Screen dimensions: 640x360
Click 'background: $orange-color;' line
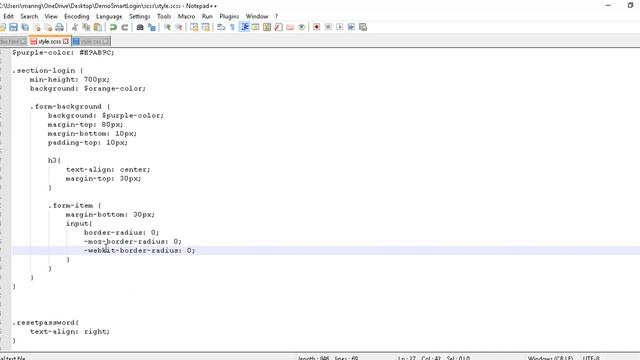pos(88,89)
